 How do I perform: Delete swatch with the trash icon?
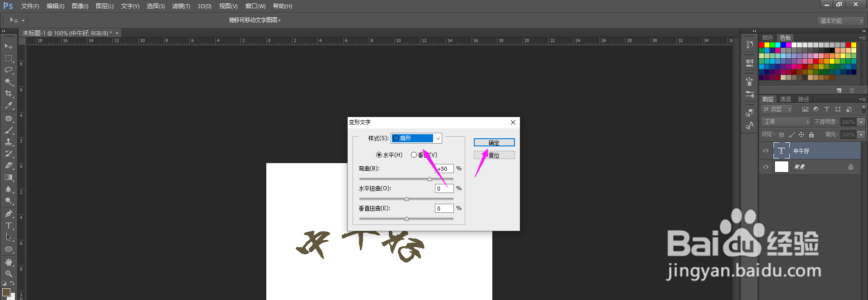(x=852, y=90)
